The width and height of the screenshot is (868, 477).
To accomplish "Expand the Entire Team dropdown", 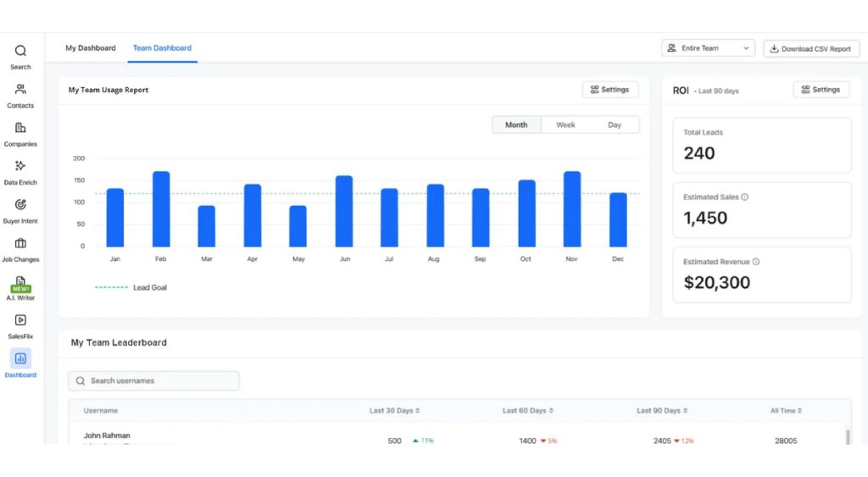I will (x=708, y=48).
